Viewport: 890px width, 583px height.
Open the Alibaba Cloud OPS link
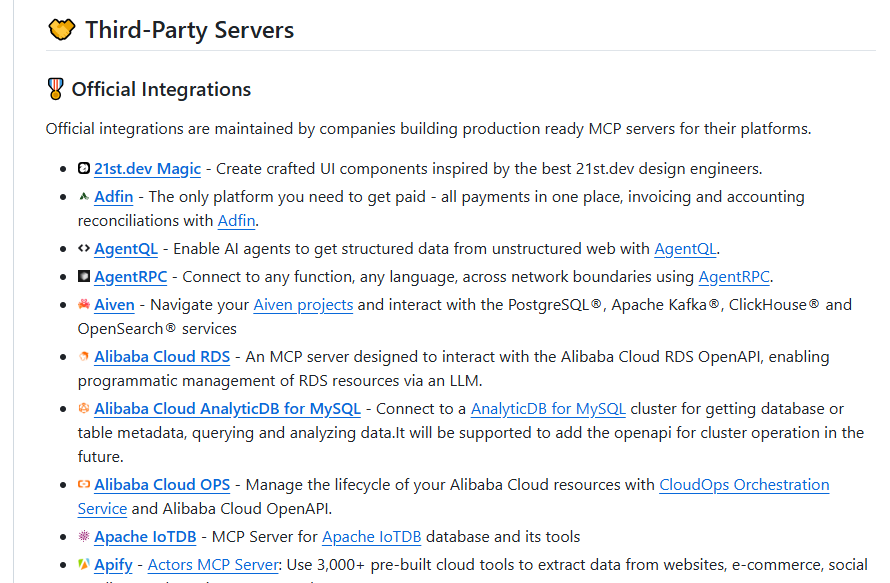162,484
